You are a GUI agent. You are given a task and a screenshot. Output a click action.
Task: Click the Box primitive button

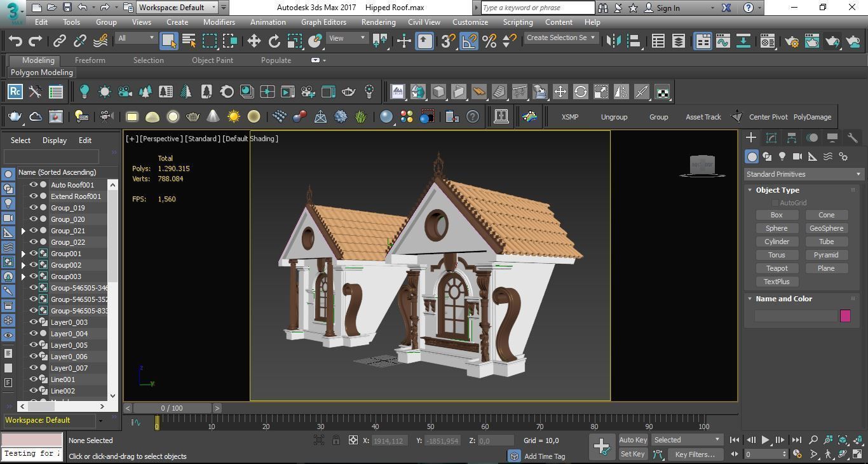[x=776, y=215]
